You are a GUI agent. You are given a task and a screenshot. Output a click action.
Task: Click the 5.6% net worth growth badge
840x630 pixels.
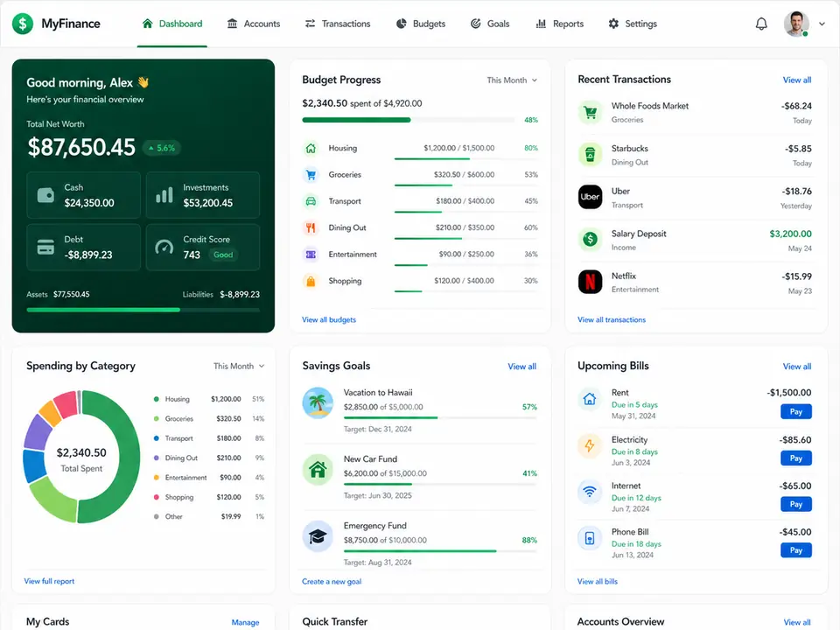coord(162,149)
